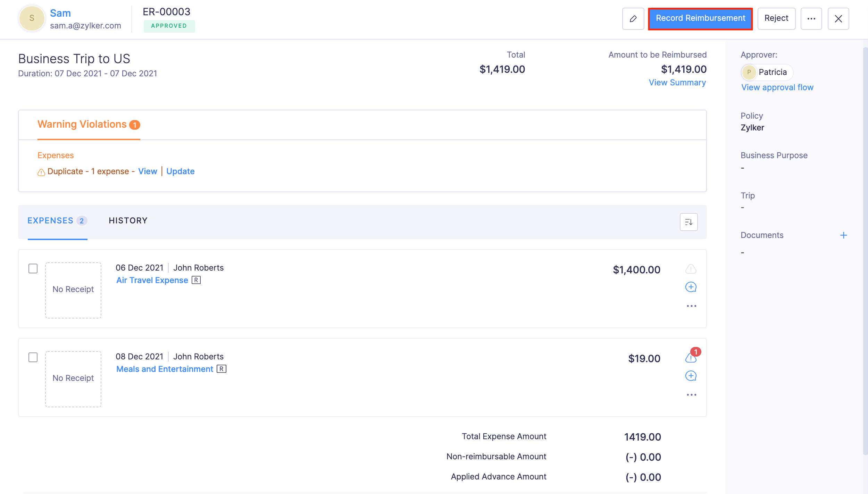Viewport: 868px width, 494px height.
Task: Open the three-dot menu next to Reject
Action: (811, 18)
